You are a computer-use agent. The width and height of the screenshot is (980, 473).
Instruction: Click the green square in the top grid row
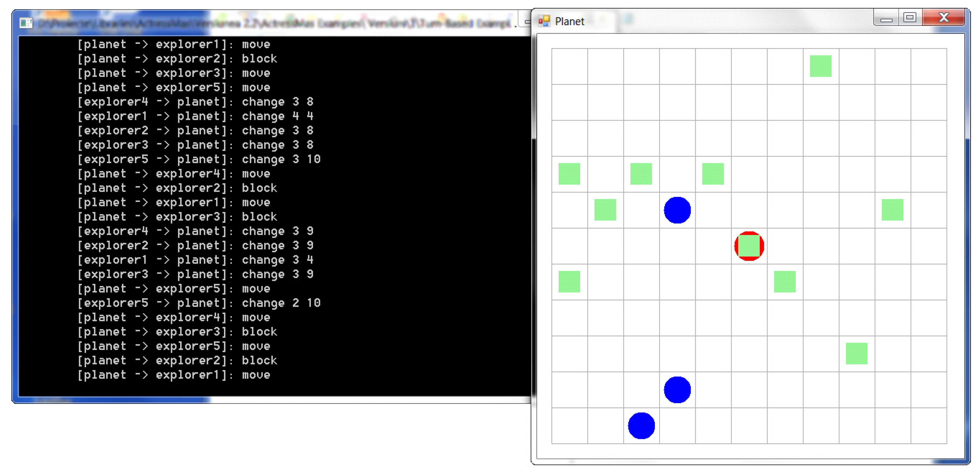click(x=821, y=66)
